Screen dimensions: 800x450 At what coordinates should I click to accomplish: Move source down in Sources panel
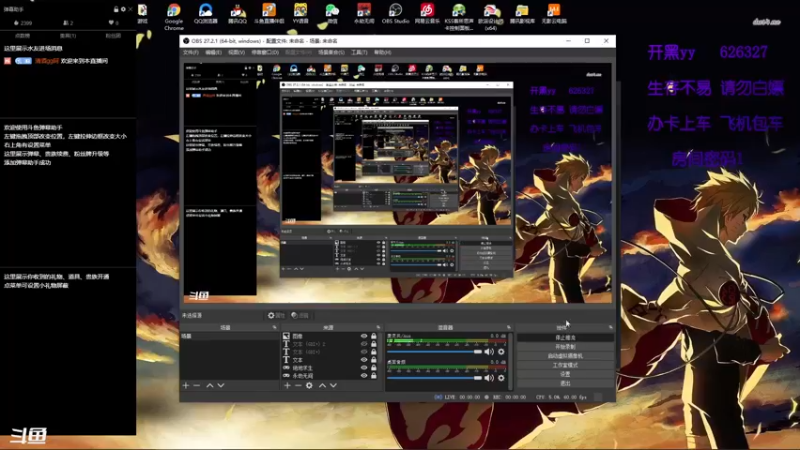click(333, 385)
